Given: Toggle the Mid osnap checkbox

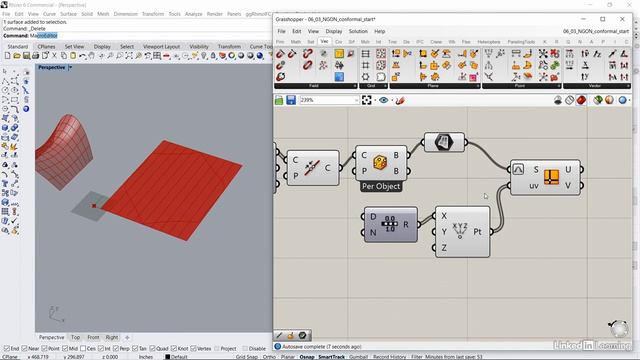Looking at the screenshot, I should (x=65, y=349).
